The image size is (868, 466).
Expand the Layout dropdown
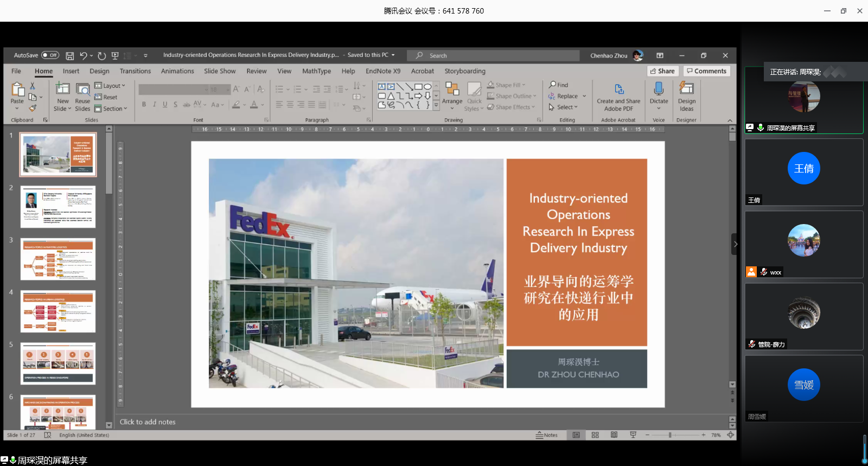coord(110,86)
